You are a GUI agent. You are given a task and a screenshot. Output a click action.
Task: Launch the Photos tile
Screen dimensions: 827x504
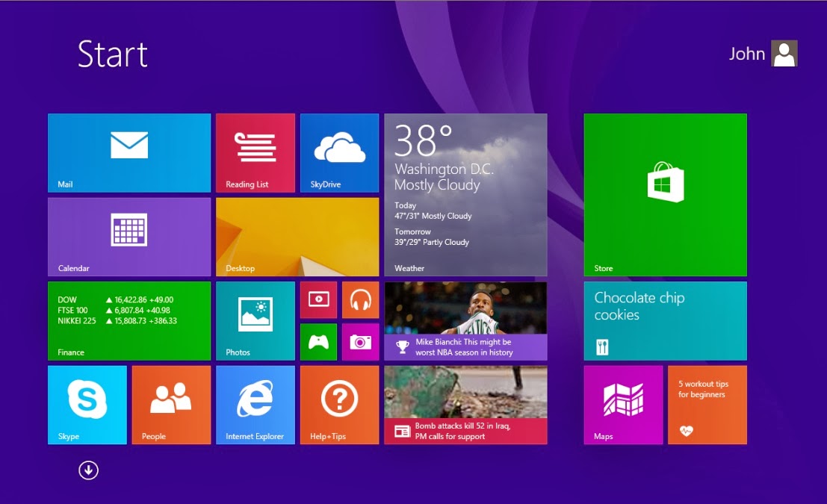[255, 321]
